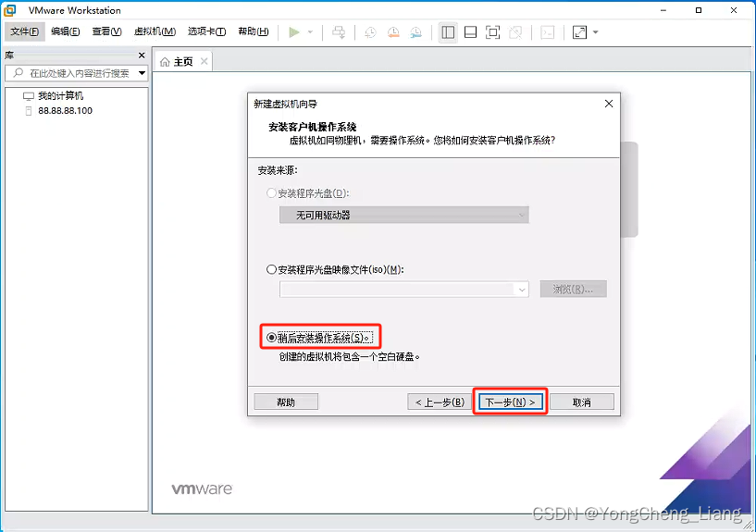Select the 稍后安装操作系统(S) radio button
Viewport: 756px width, 532px height.
click(x=271, y=338)
